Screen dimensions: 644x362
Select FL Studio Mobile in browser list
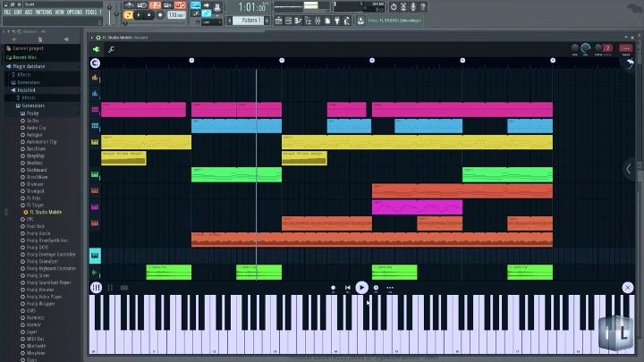46,212
